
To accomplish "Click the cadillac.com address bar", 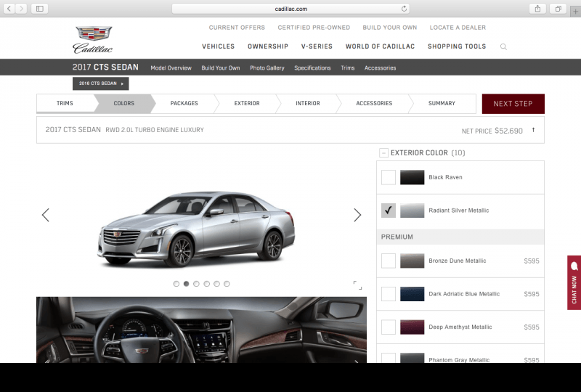I will pos(291,9).
